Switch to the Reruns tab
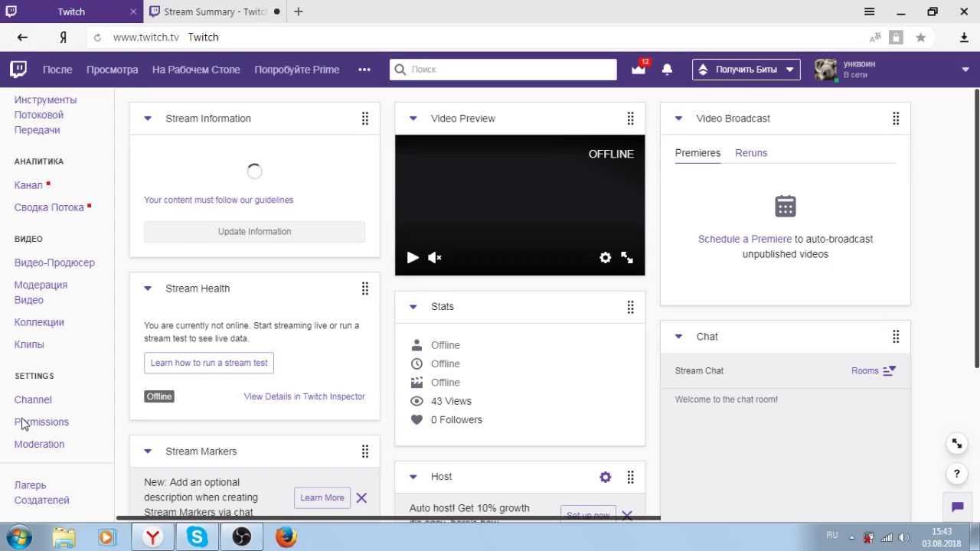 751,153
